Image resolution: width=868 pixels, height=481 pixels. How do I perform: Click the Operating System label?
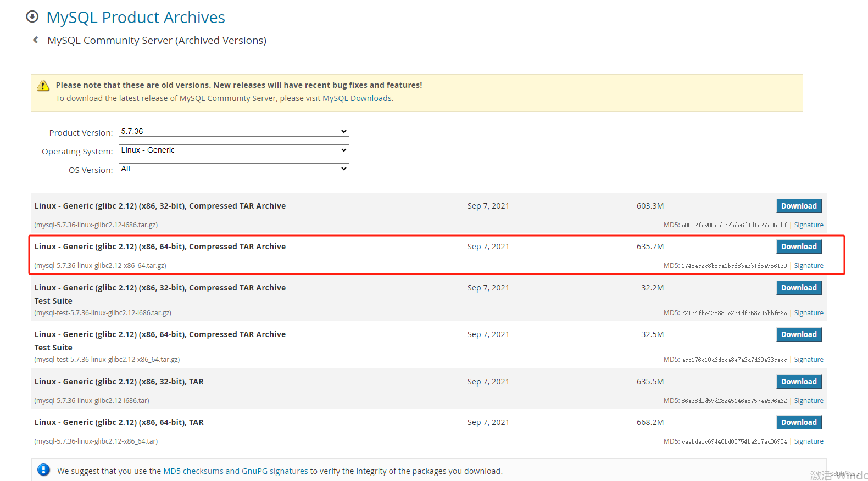coord(77,152)
